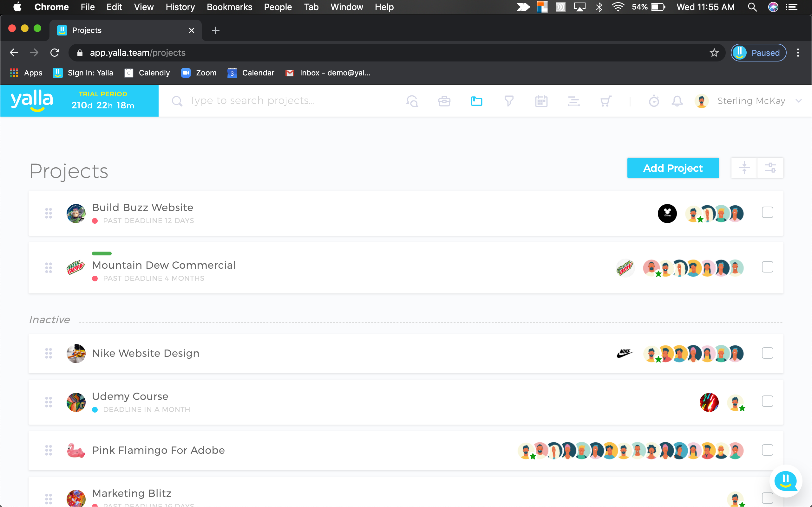Screen dimensions: 812x507
Task: Open the timer stopwatch icon
Action: [654, 101]
